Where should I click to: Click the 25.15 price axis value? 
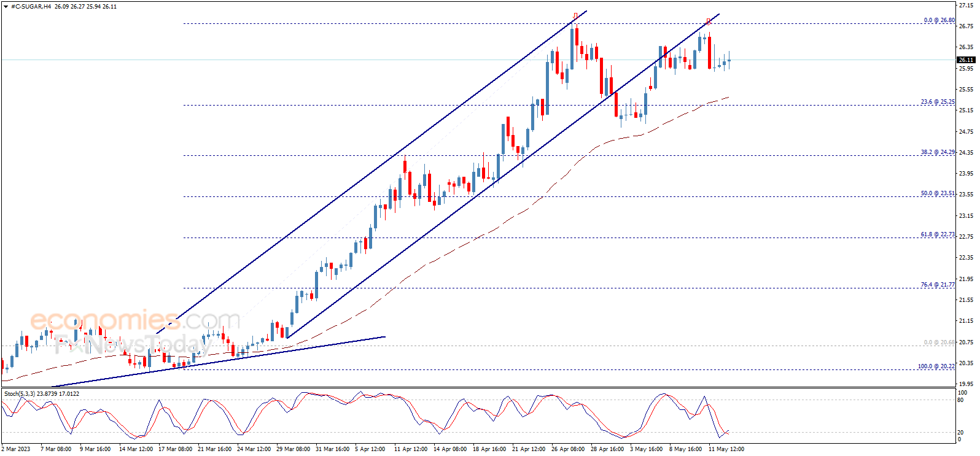pyautogui.click(x=966, y=110)
